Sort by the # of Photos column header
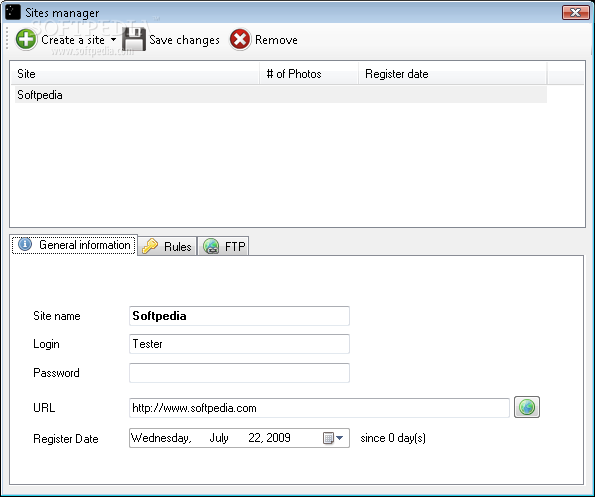This screenshot has height=497, width=595. pyautogui.click(x=309, y=74)
